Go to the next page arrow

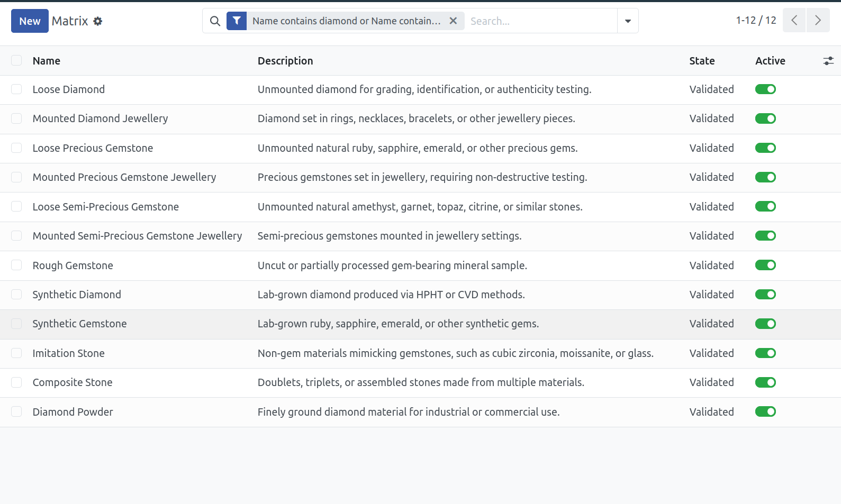click(818, 21)
